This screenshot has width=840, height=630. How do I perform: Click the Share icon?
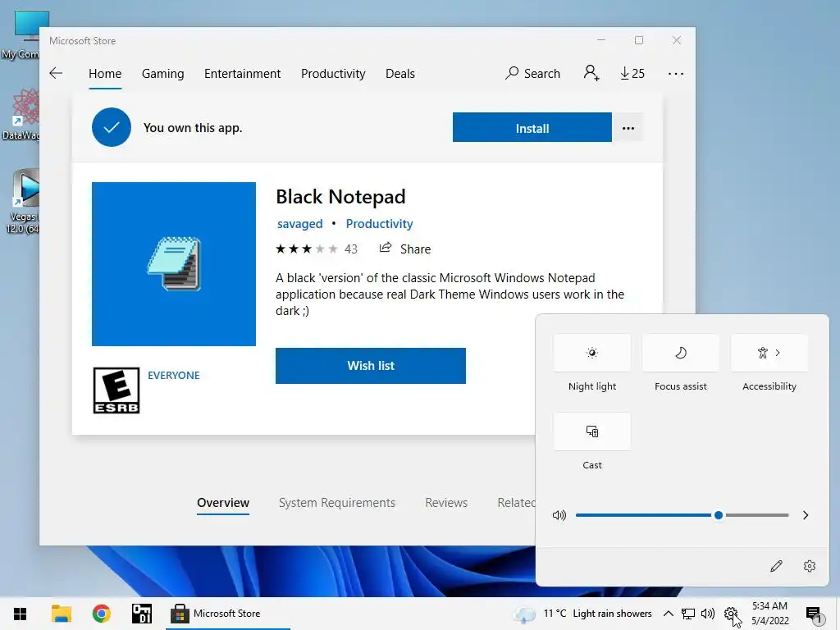pos(386,248)
